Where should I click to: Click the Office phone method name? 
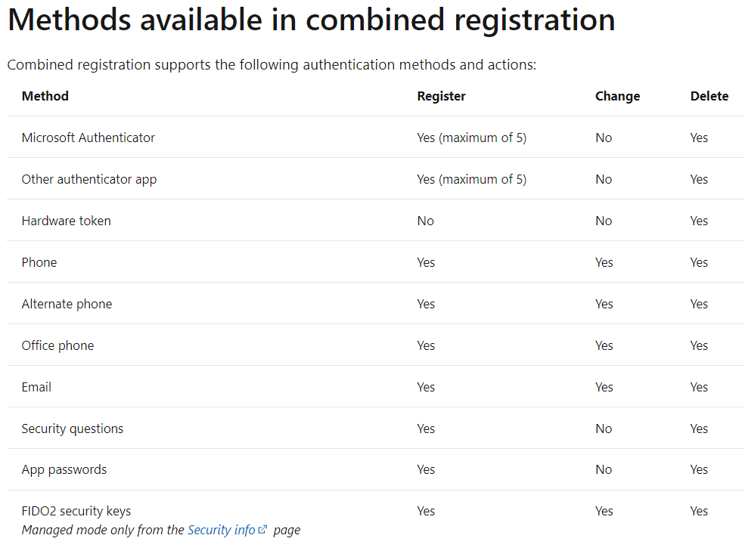(57, 345)
